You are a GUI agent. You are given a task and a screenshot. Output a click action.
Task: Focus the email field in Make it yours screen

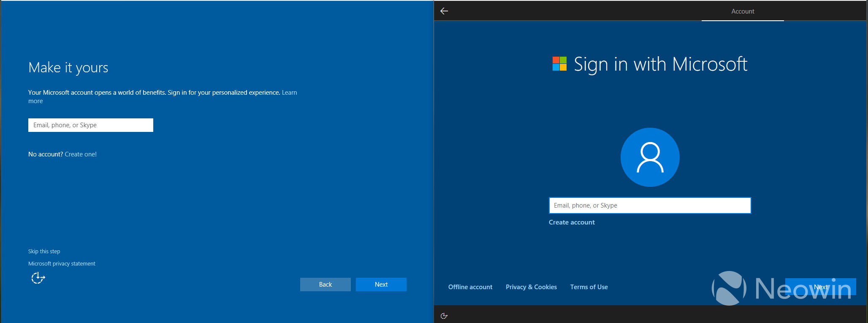pyautogui.click(x=91, y=125)
